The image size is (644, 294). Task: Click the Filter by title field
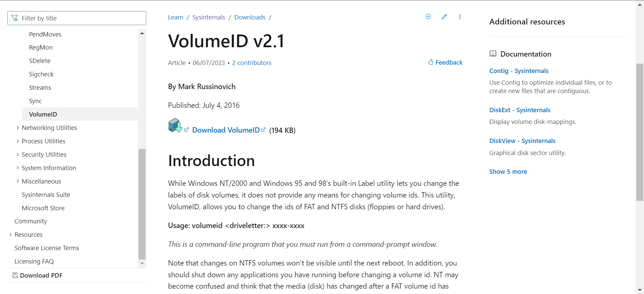pos(77,18)
